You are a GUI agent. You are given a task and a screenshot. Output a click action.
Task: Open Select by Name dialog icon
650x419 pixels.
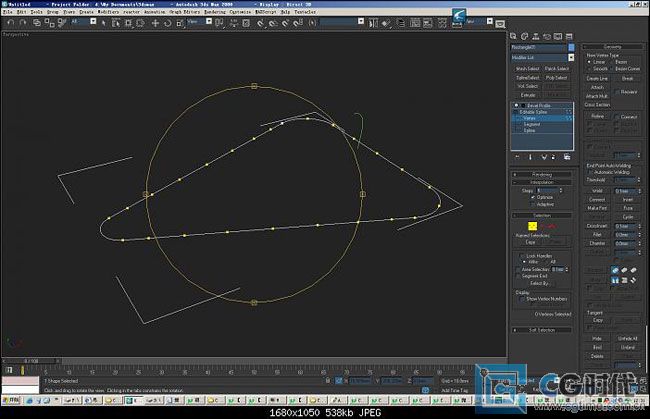116,23
